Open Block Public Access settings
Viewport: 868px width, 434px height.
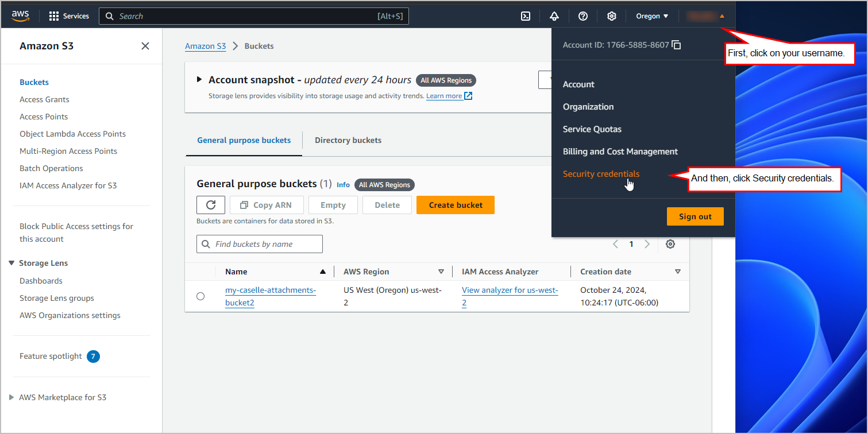pyautogui.click(x=76, y=232)
